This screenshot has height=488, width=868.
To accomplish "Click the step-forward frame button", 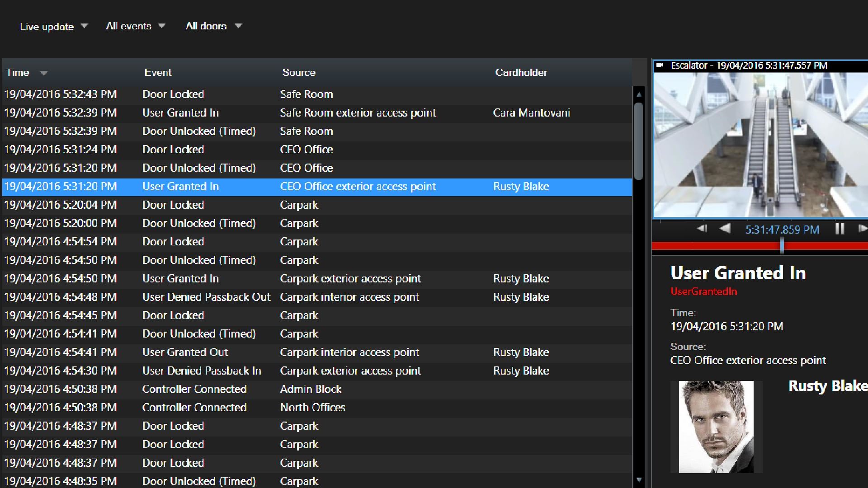I will tap(863, 229).
